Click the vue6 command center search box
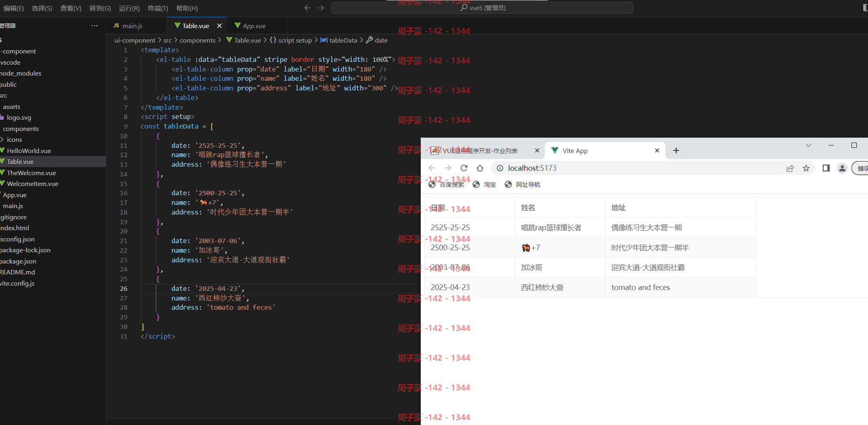This screenshot has width=868, height=425. 482,8
